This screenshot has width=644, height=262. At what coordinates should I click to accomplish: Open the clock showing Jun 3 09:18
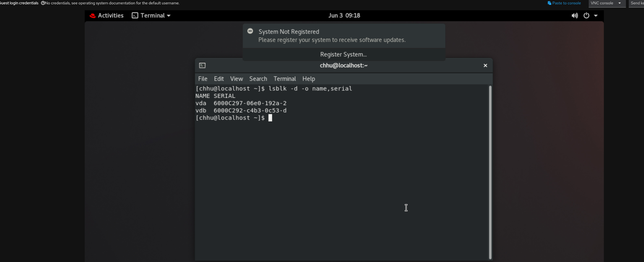pyautogui.click(x=344, y=15)
